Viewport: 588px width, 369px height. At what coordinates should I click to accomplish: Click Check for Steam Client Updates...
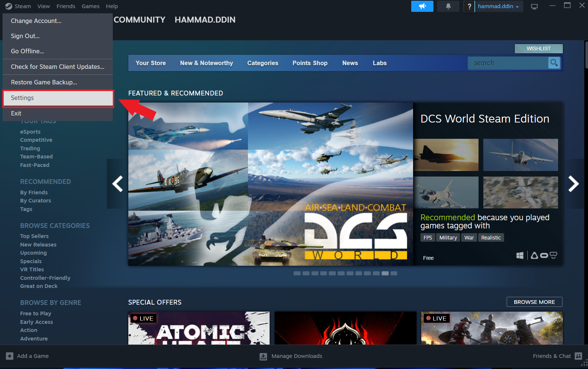(x=58, y=67)
